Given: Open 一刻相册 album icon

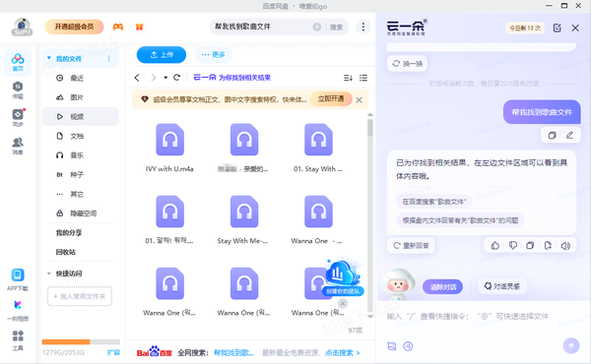Looking at the screenshot, I should pyautogui.click(x=18, y=310).
